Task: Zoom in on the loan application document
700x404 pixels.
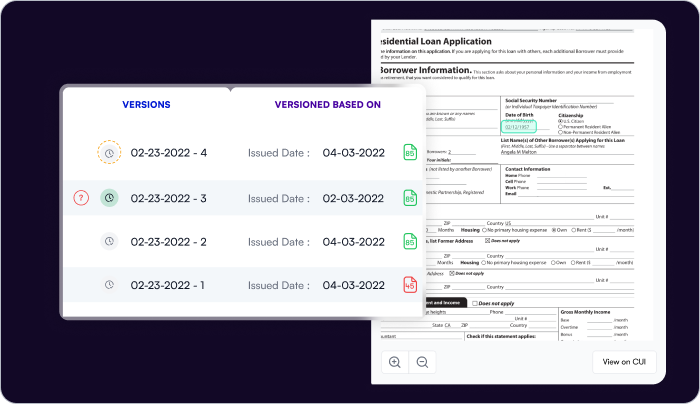Action: tap(395, 362)
